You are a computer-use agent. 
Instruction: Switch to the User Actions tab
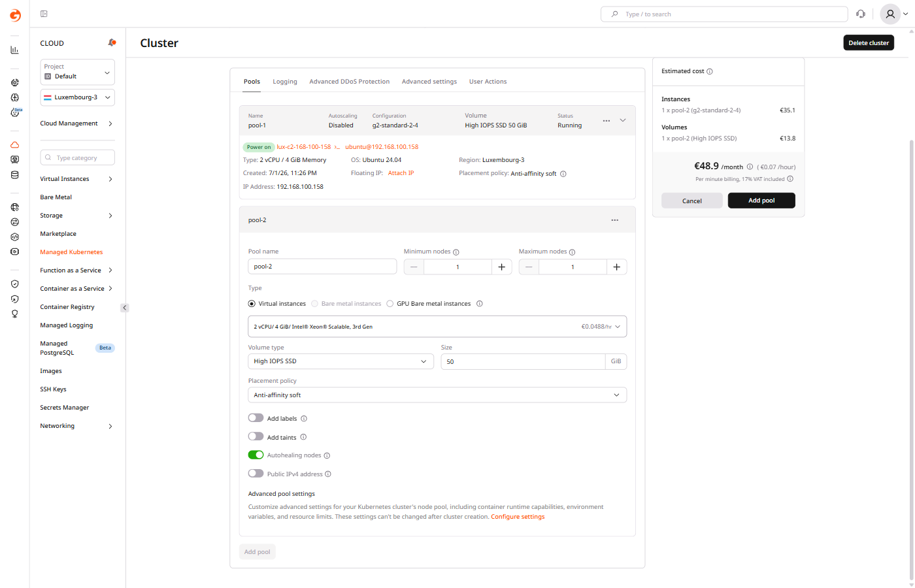(x=488, y=82)
